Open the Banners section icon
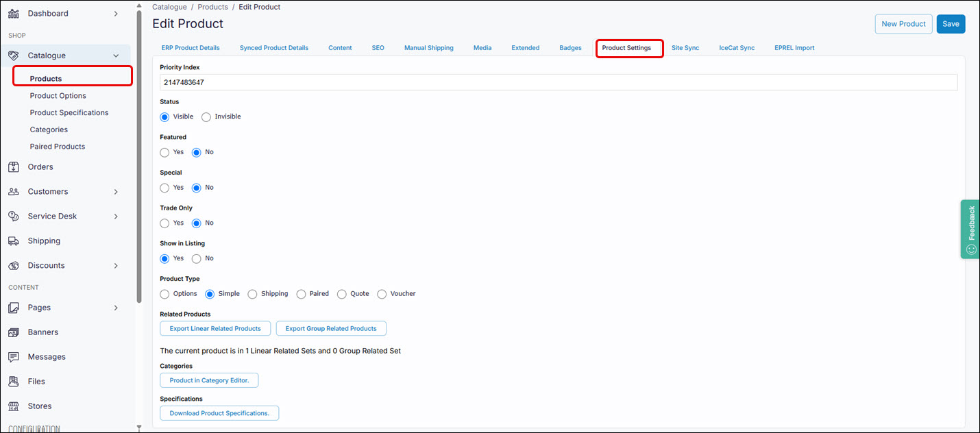980x433 pixels. (x=15, y=332)
